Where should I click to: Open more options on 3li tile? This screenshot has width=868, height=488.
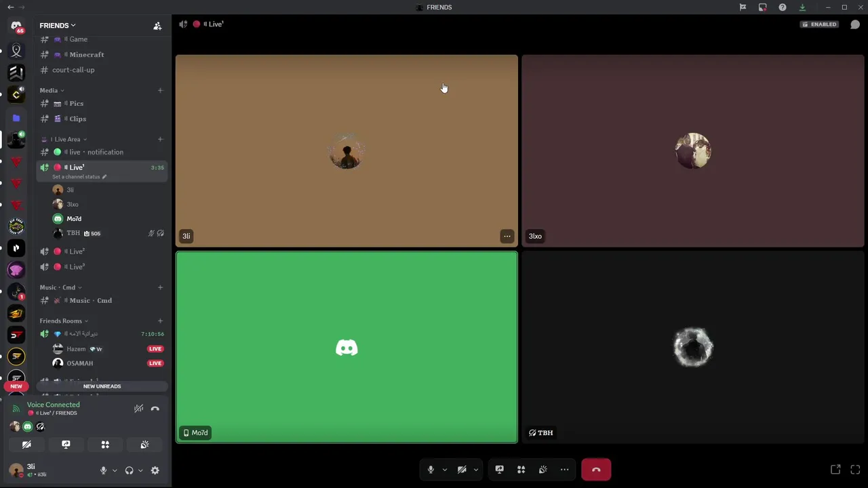point(507,236)
